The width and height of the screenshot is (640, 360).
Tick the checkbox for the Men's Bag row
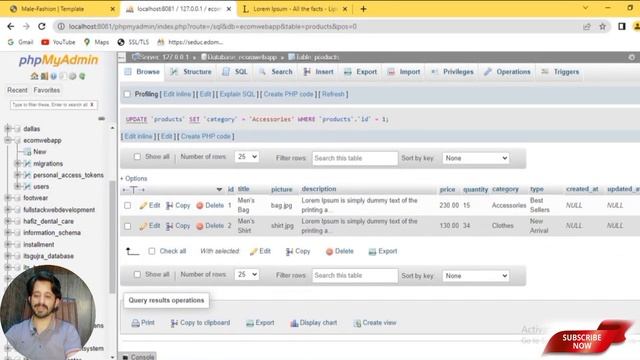coord(128,205)
